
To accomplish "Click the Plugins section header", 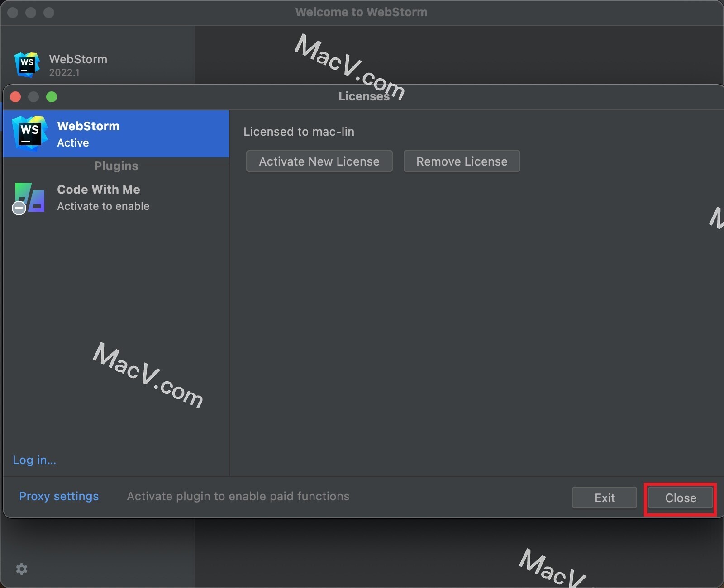I will click(116, 166).
